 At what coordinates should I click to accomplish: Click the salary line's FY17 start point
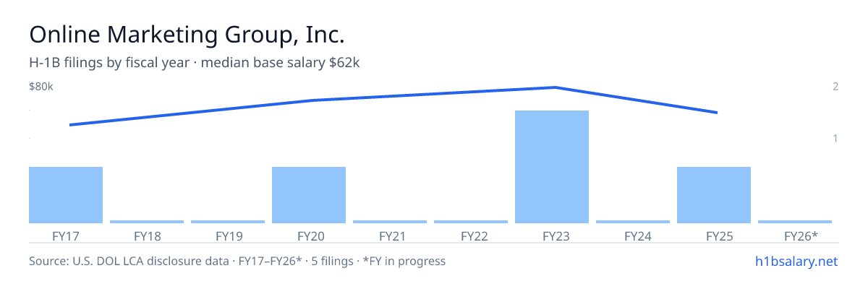(x=70, y=125)
